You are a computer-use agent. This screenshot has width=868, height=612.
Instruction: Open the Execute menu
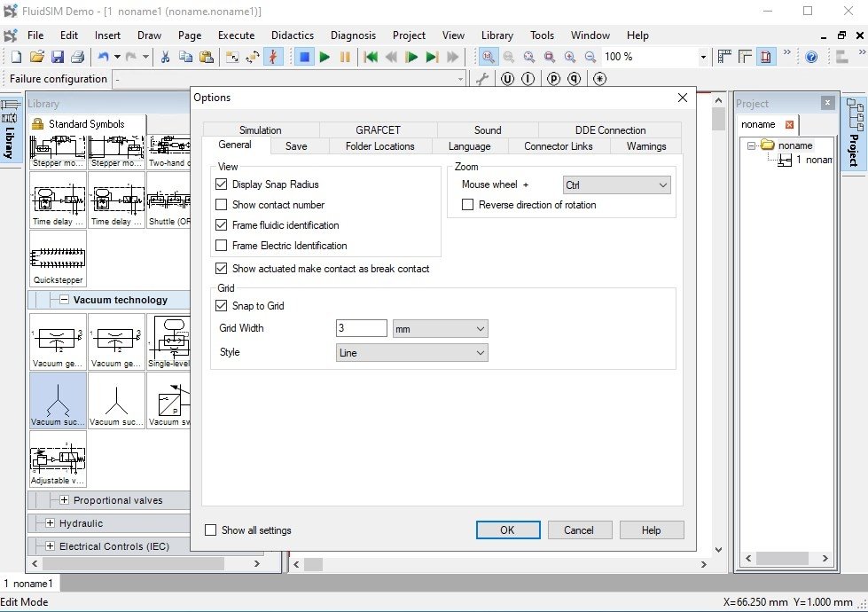[x=237, y=35]
